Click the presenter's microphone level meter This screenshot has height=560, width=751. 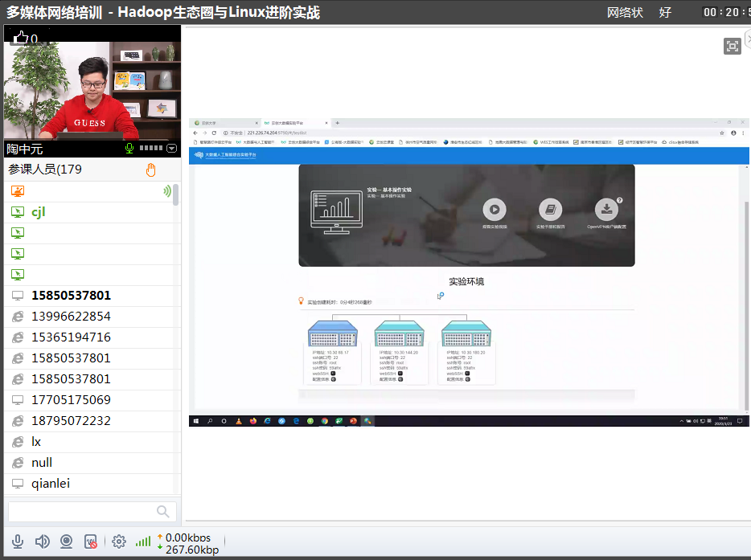151,149
